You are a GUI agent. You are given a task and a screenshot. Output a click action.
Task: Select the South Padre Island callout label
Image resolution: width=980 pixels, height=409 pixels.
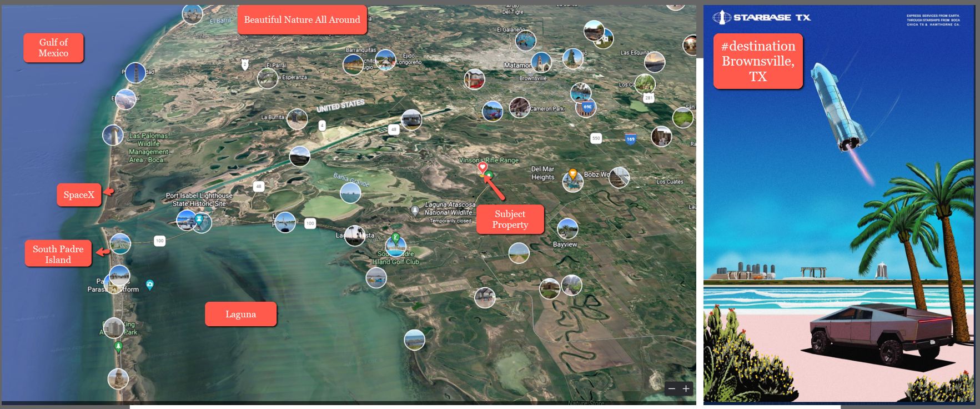point(58,254)
